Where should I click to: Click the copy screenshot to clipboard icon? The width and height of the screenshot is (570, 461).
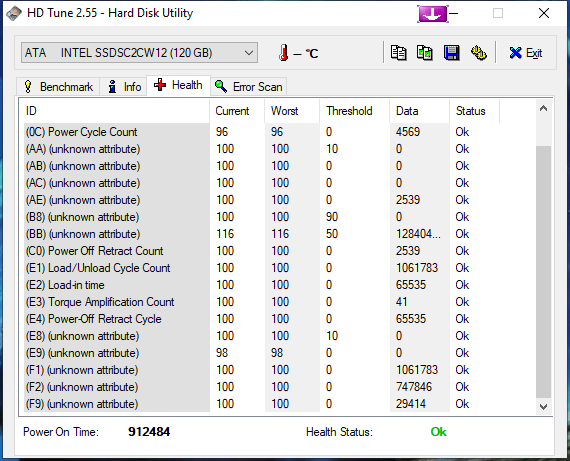[x=425, y=53]
